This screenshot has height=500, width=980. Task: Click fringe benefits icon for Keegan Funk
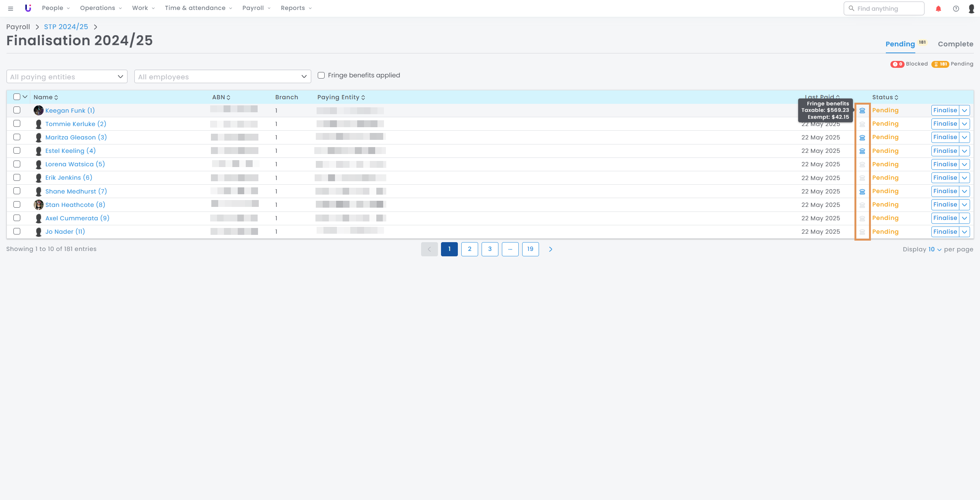tap(862, 111)
